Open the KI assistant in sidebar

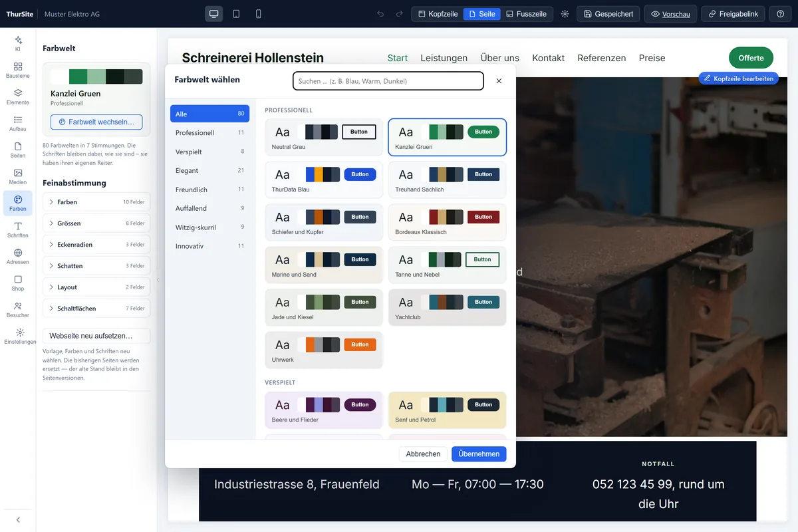tap(18, 43)
